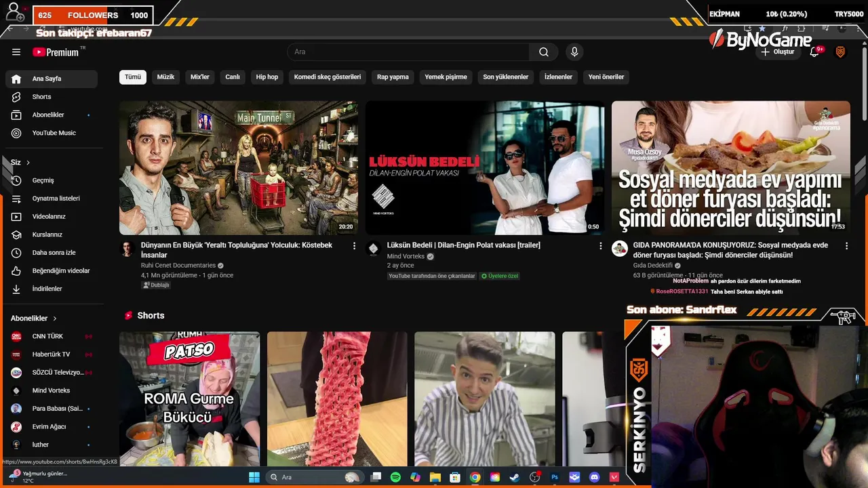The height and width of the screenshot is (488, 868).
Task: Open luther subscription channel
Action: coord(52,445)
